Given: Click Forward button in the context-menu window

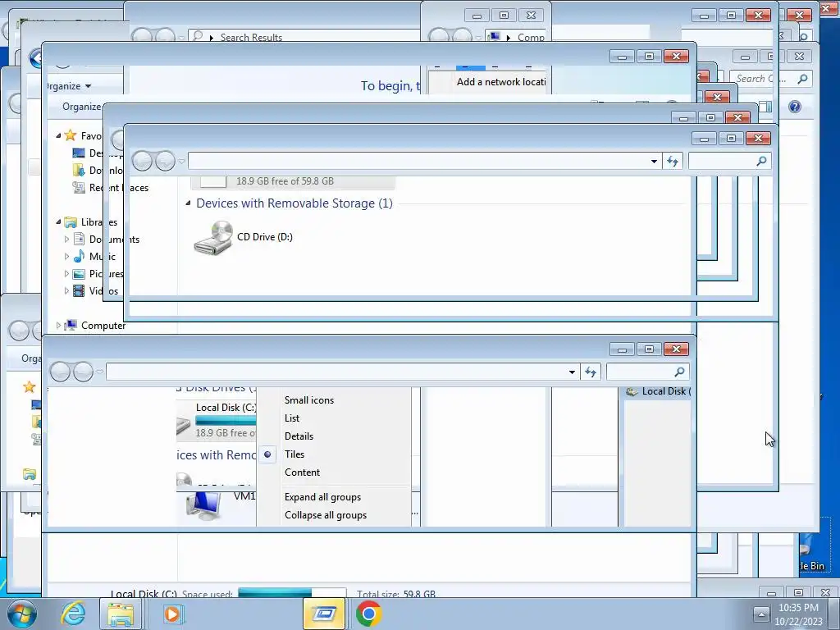Looking at the screenshot, I should [83, 372].
